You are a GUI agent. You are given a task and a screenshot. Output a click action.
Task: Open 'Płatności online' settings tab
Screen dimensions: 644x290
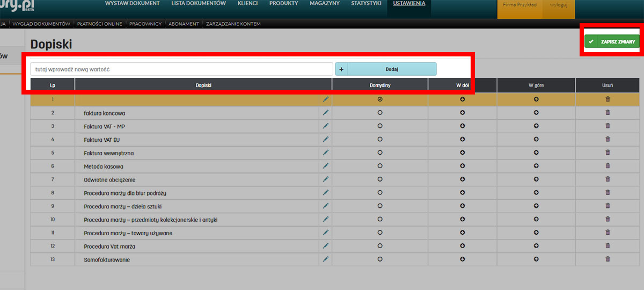[x=100, y=24]
